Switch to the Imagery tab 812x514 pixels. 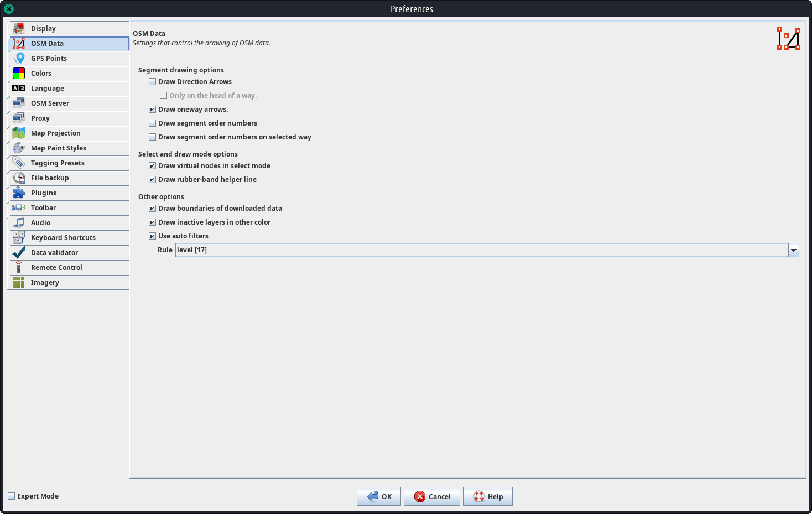[68, 282]
